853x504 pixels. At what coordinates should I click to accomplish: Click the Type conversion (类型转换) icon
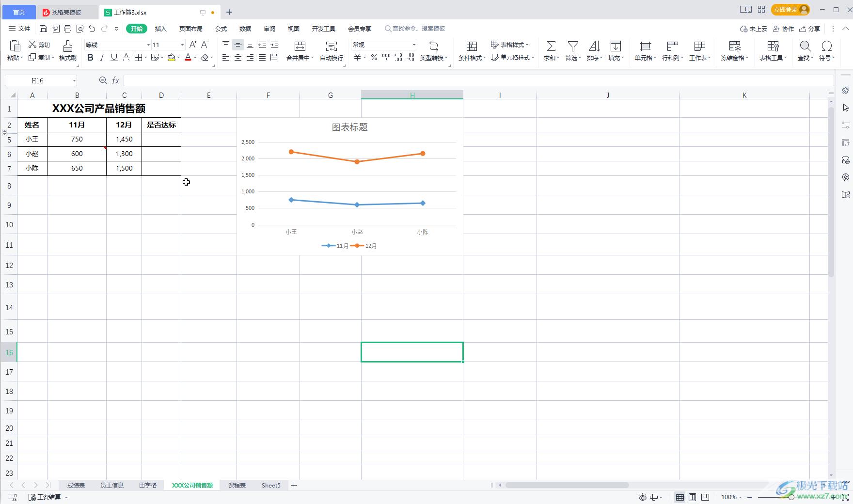click(x=434, y=46)
